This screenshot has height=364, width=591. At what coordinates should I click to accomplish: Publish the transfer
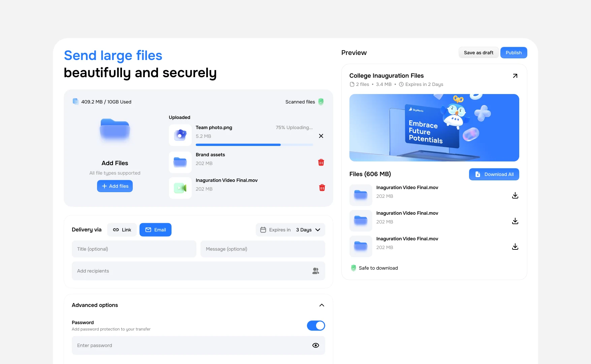[x=514, y=53]
